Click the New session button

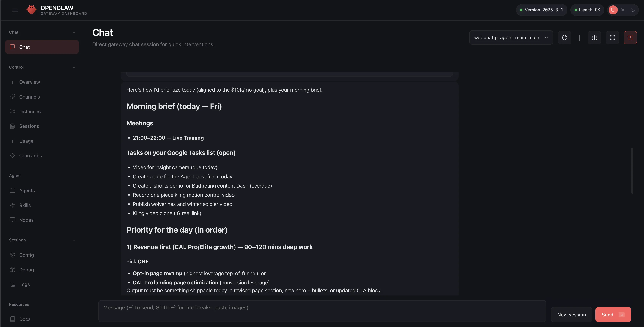pyautogui.click(x=571, y=314)
